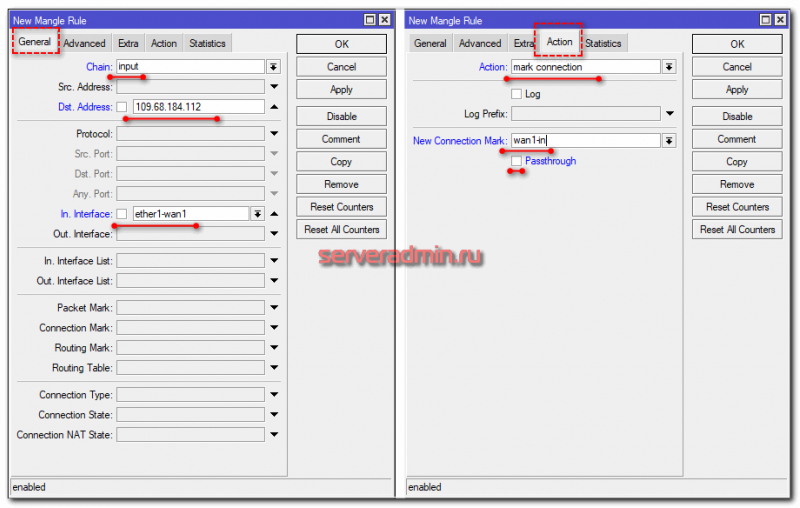The height and width of the screenshot is (508, 800).
Task: Close the right New Mangle Rule window
Action: click(780, 19)
